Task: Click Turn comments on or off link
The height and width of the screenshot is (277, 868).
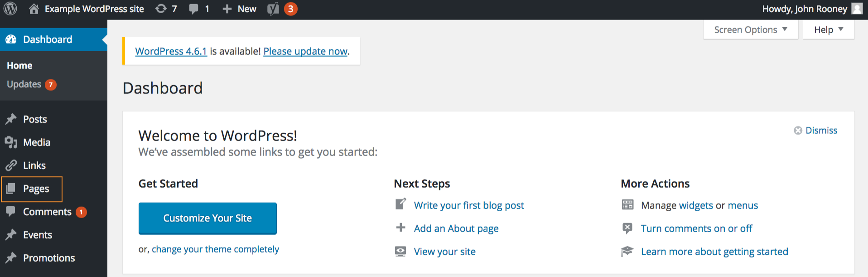Action: 696,228
